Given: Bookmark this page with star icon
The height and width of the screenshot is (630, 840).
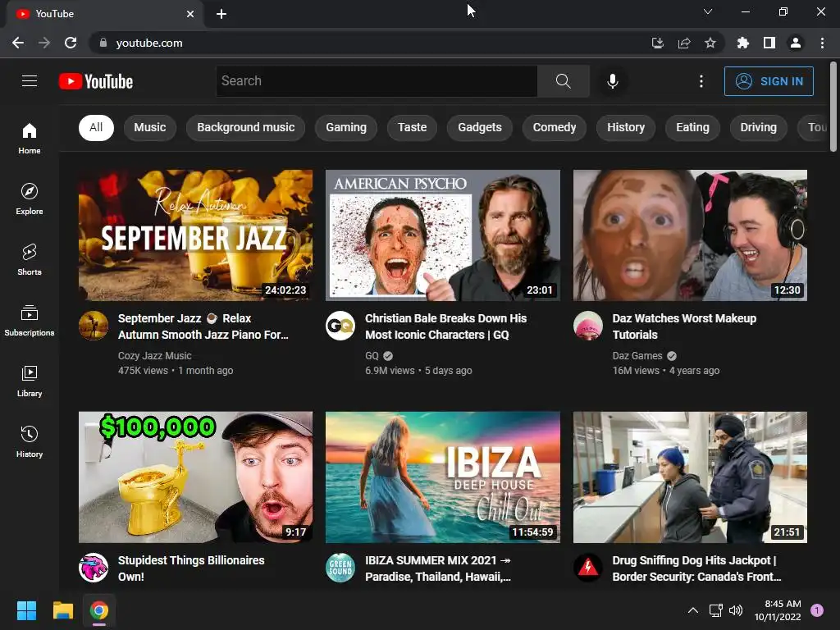Looking at the screenshot, I should tap(710, 43).
